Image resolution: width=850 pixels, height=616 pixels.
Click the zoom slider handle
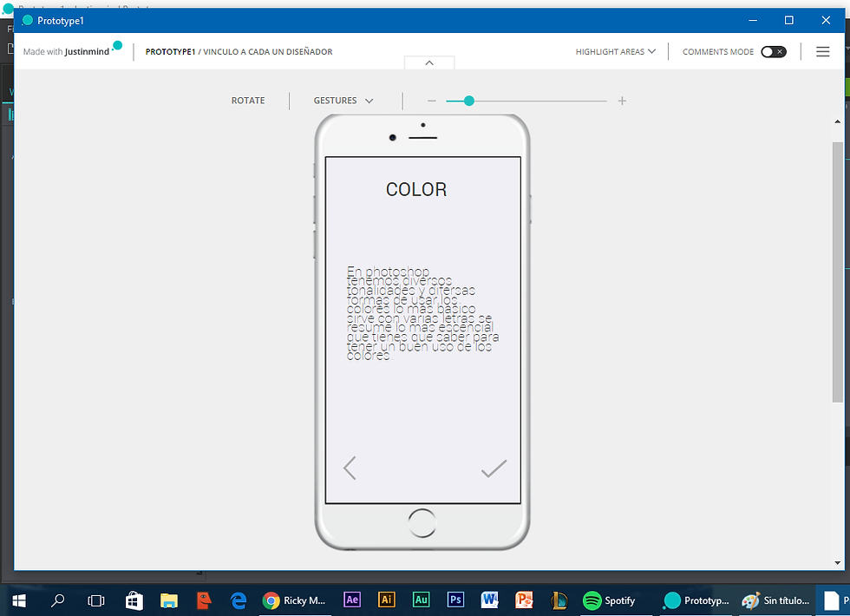click(469, 101)
